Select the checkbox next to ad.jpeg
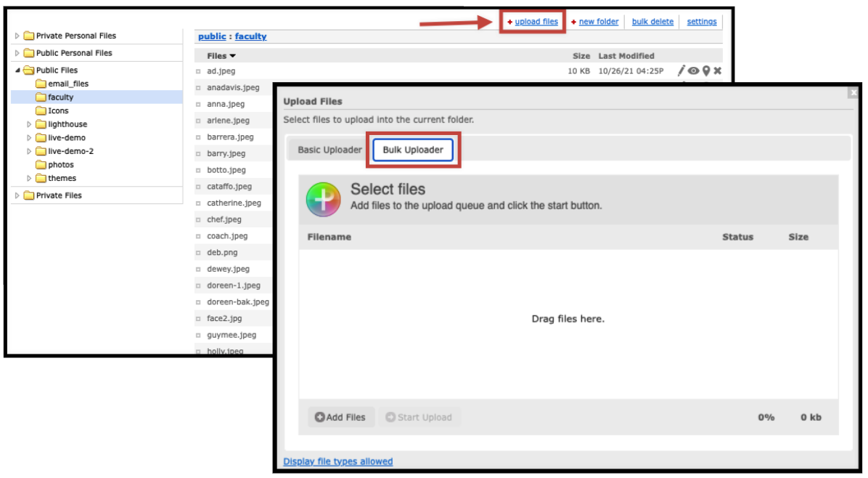This screenshot has width=868, height=478. 198,71
